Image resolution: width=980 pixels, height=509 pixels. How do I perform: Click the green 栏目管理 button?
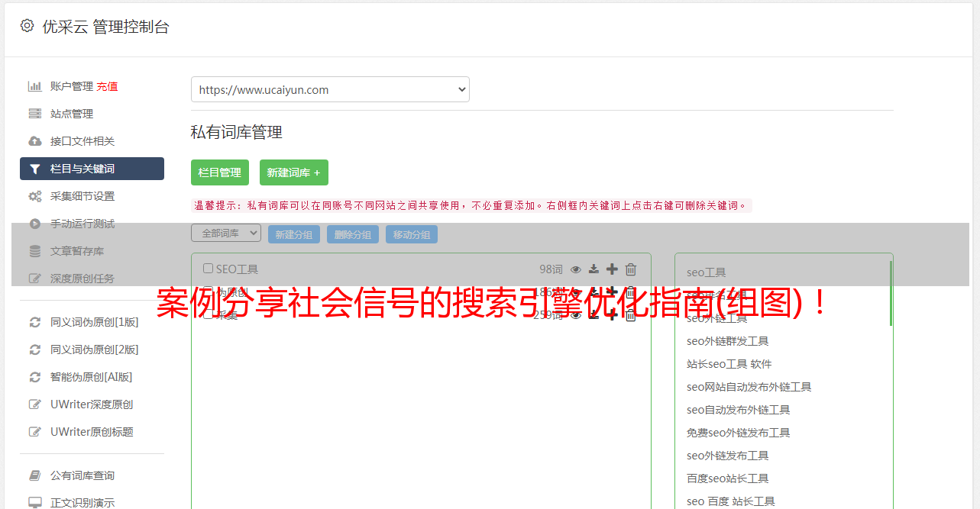point(220,172)
